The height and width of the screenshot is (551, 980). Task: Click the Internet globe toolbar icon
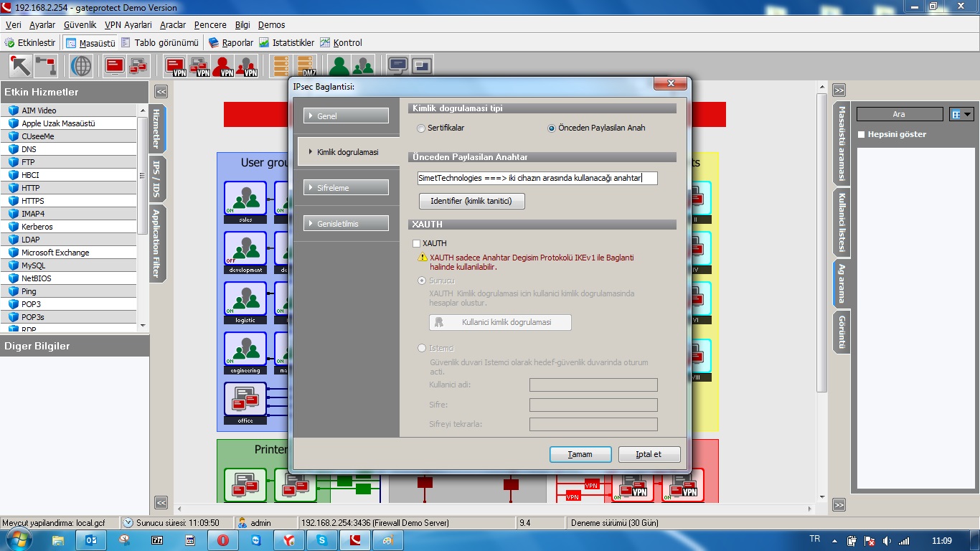[81, 66]
